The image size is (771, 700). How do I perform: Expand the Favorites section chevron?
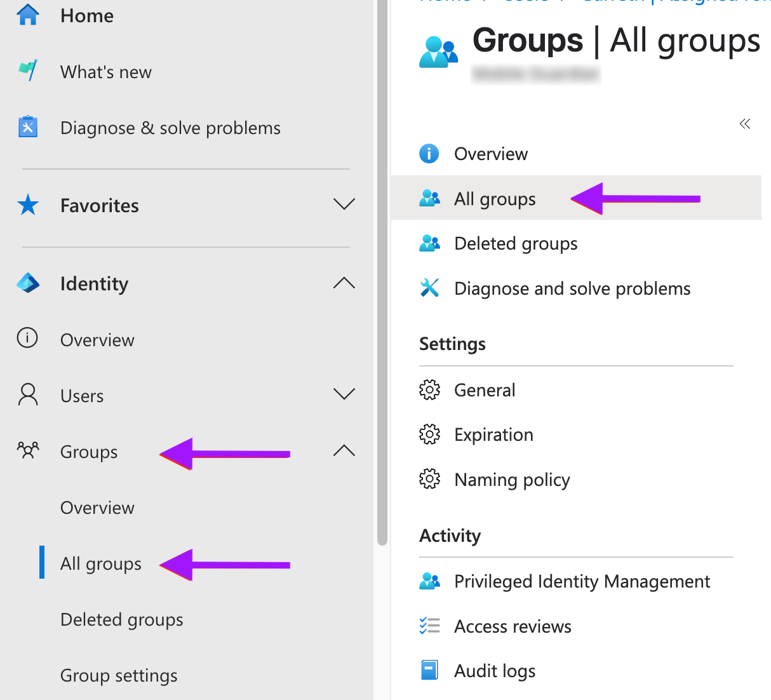[344, 205]
